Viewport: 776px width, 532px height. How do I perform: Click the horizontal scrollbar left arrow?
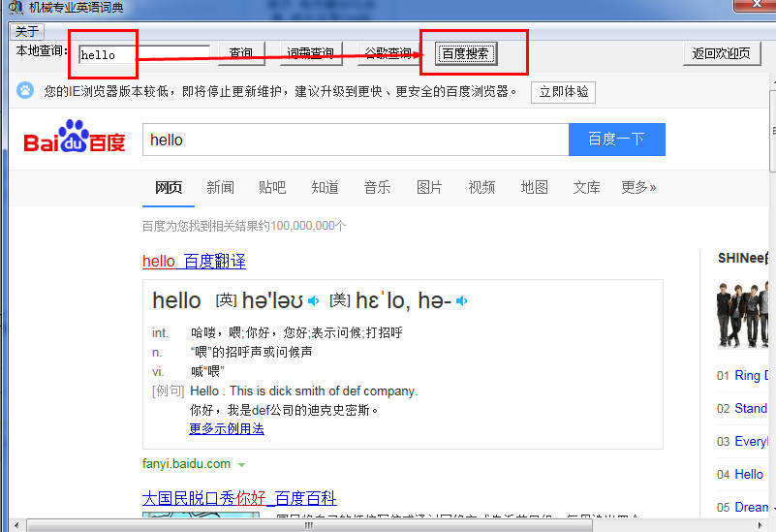pos(16,525)
